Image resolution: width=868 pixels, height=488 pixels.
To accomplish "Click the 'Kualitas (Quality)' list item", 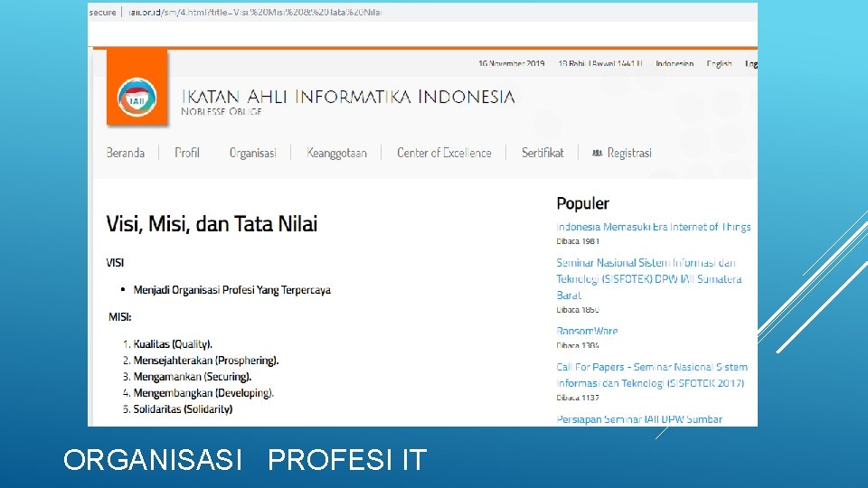I will coord(173,344).
